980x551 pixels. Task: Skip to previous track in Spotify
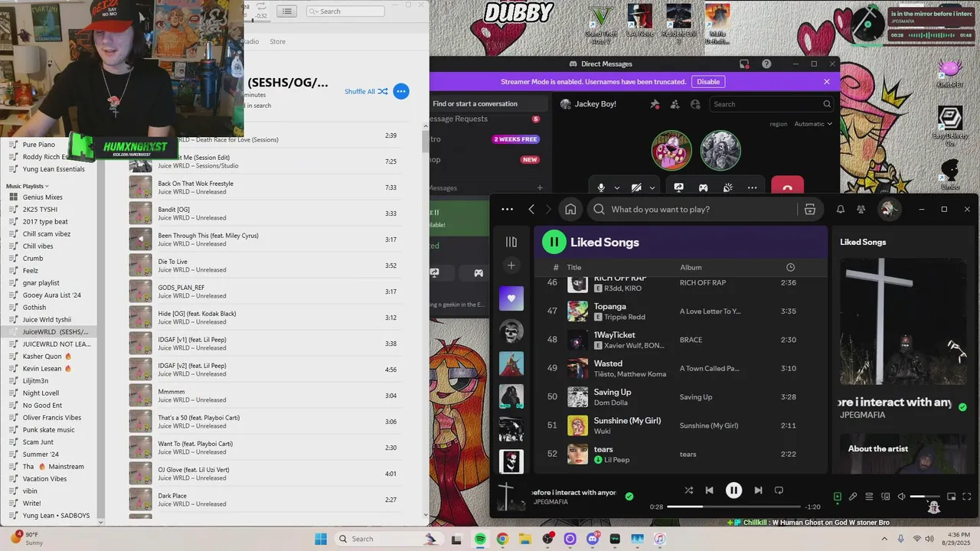709,491
